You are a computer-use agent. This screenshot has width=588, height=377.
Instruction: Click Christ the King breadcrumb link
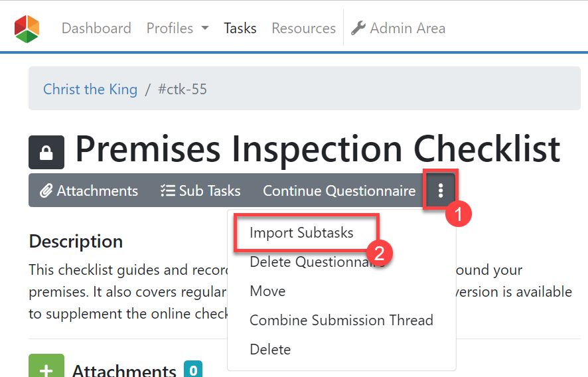(x=90, y=89)
